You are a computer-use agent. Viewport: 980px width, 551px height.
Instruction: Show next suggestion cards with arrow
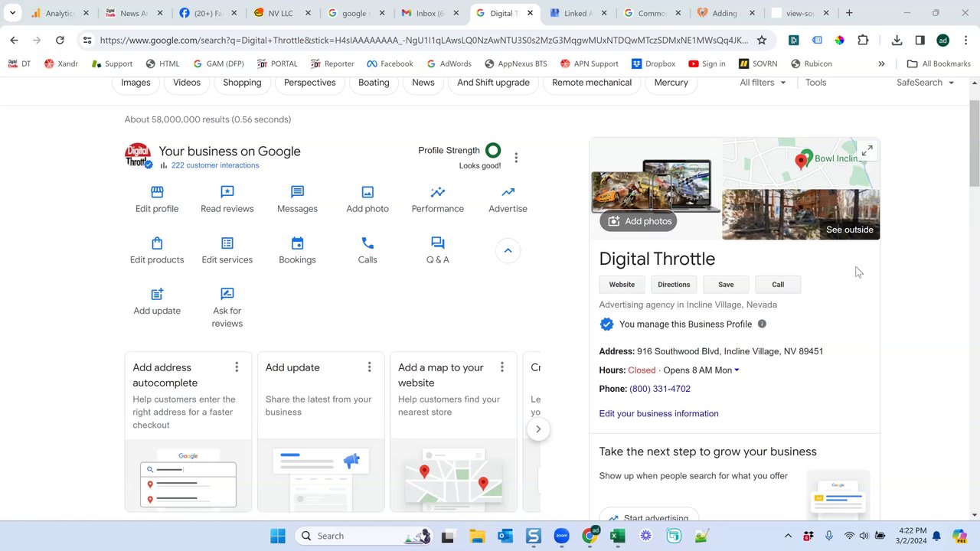point(538,429)
